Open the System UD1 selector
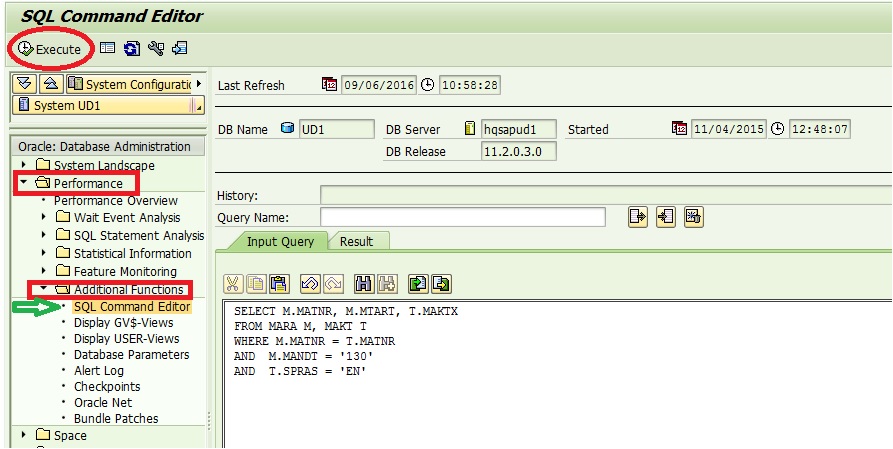893x449 pixels. pos(108,105)
